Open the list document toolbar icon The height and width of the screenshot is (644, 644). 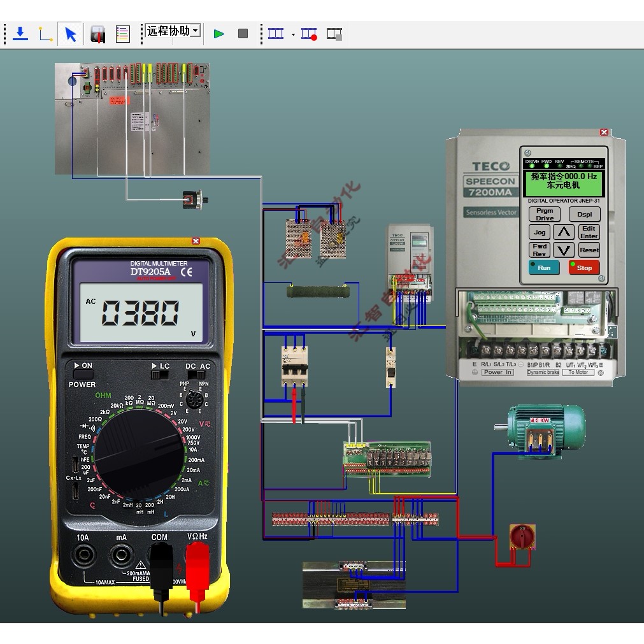coord(123,34)
